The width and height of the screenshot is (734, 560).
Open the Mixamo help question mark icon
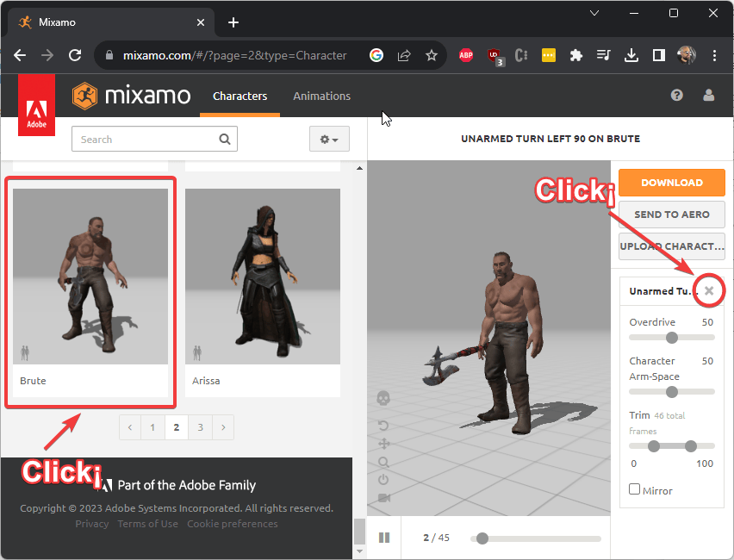pos(676,96)
